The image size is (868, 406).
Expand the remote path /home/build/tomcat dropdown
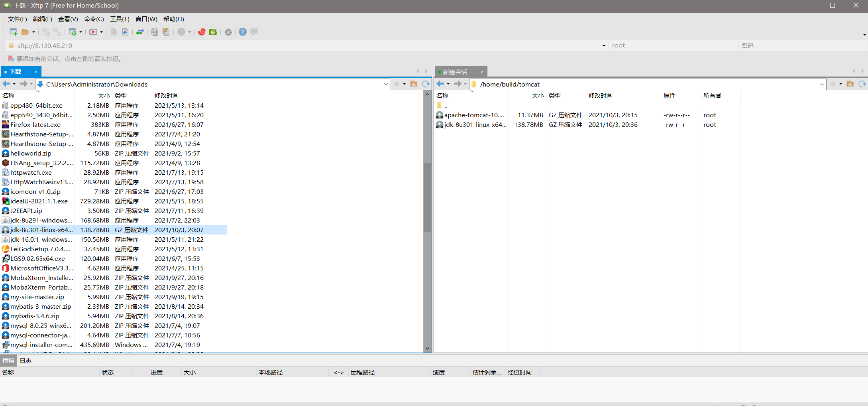point(822,84)
